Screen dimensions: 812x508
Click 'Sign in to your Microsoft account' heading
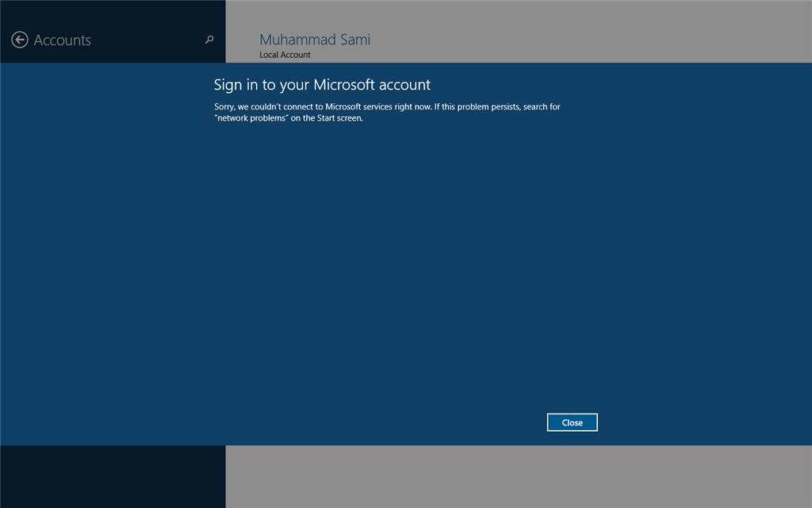click(x=322, y=84)
